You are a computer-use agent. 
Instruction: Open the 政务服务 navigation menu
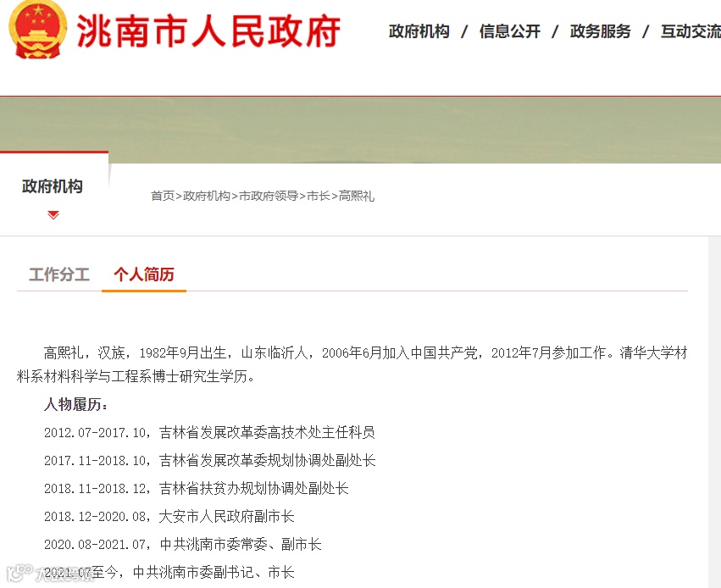coord(600,31)
